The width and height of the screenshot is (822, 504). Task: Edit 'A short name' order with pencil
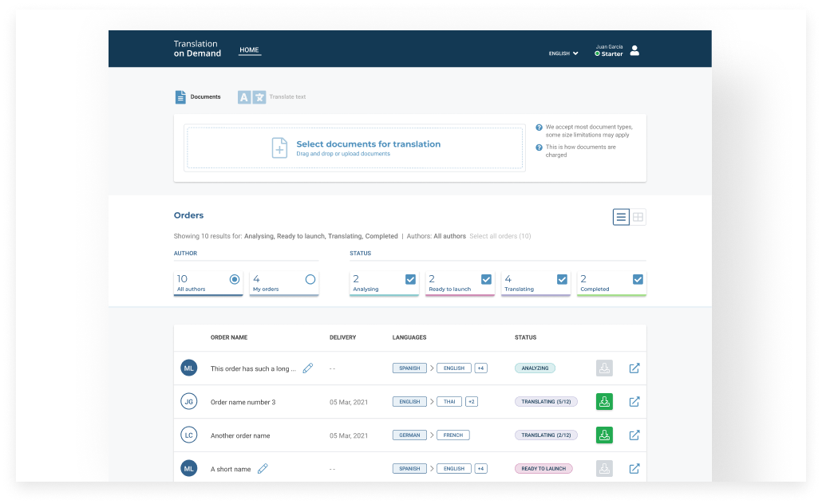click(263, 468)
